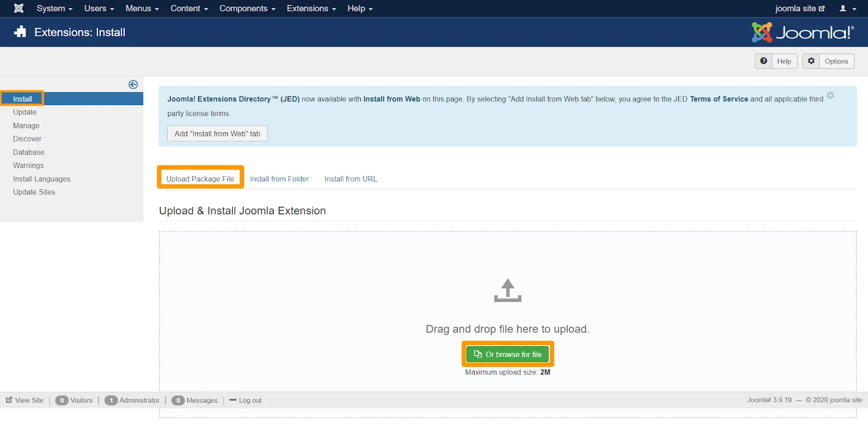
Task: Dismiss JED notice using the gear icon
Action: pos(830,95)
